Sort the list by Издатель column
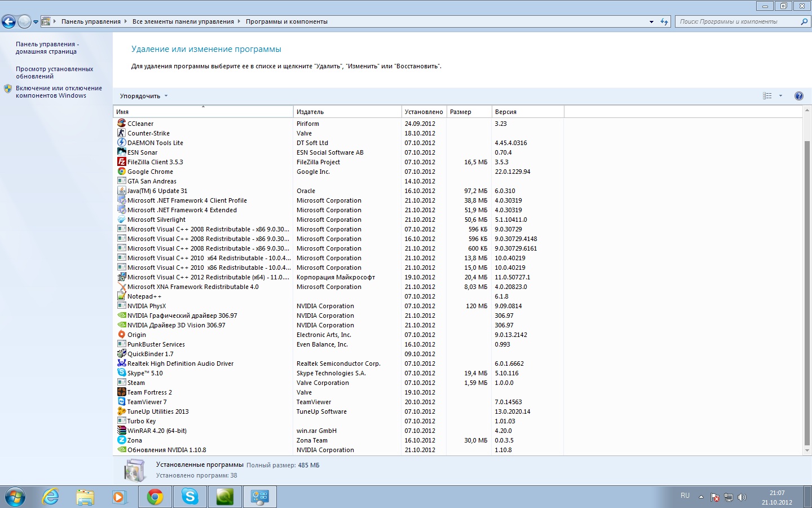812x508 pixels. pos(347,112)
